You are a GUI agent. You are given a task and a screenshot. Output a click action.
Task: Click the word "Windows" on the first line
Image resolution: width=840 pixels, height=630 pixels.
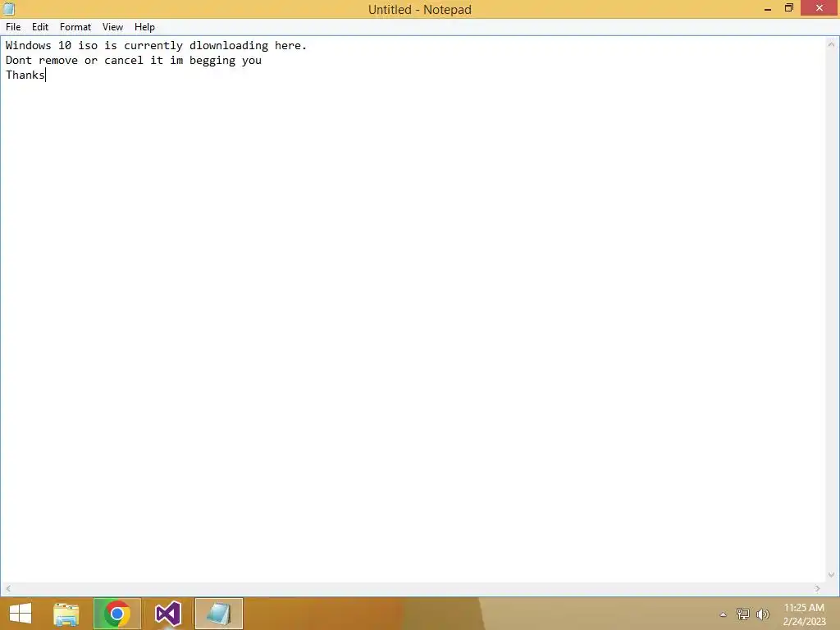[x=29, y=46]
